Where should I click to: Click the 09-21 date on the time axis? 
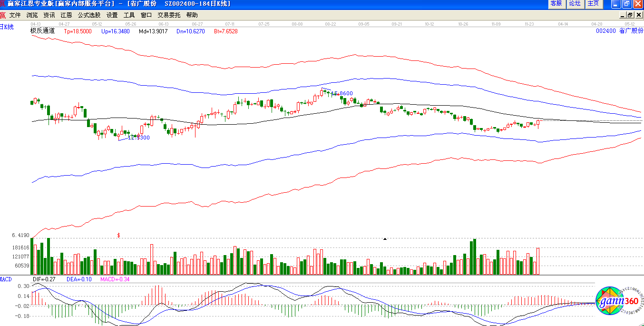[x=397, y=24]
